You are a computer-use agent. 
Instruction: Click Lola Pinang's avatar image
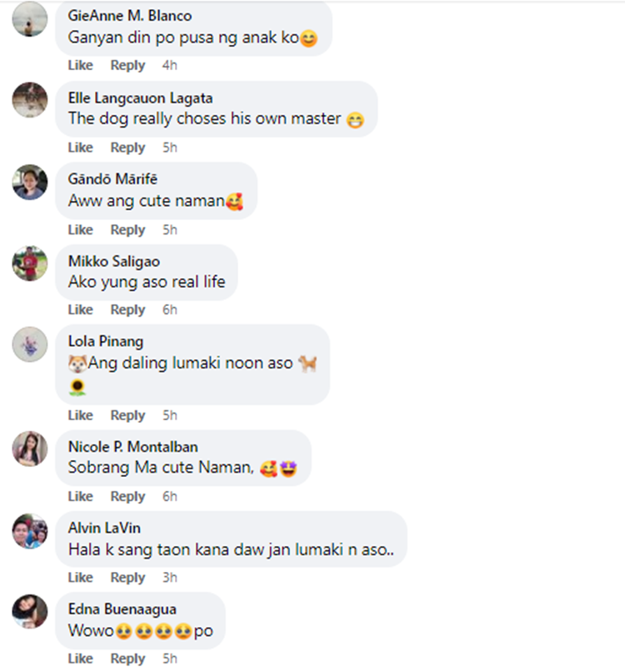coord(29,344)
